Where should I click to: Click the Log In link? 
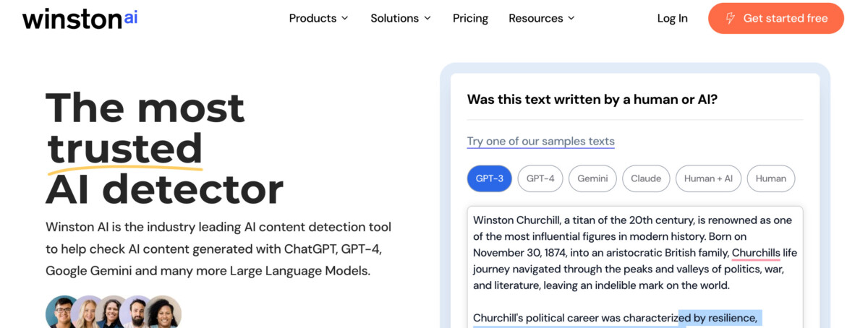pyautogui.click(x=672, y=18)
